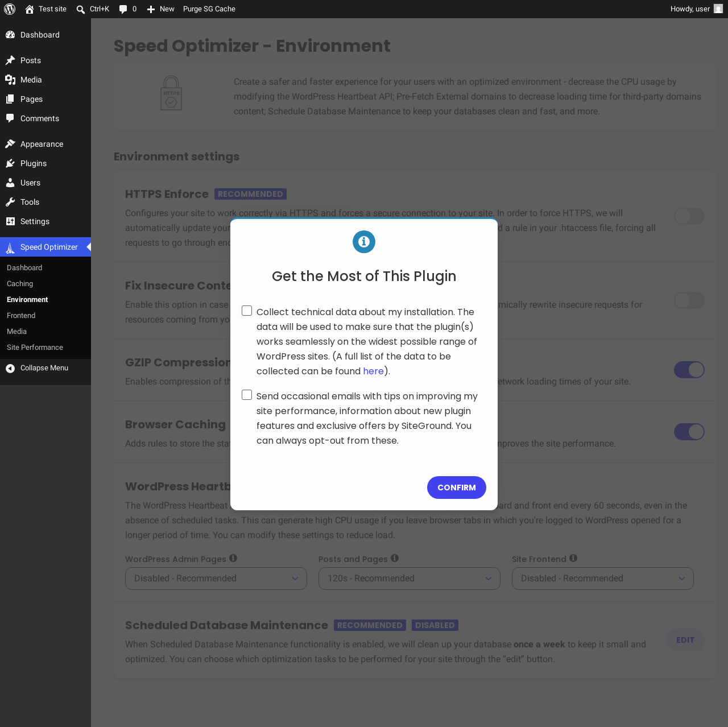
Task: Click the Appearance paintbrush icon
Action: (10, 144)
